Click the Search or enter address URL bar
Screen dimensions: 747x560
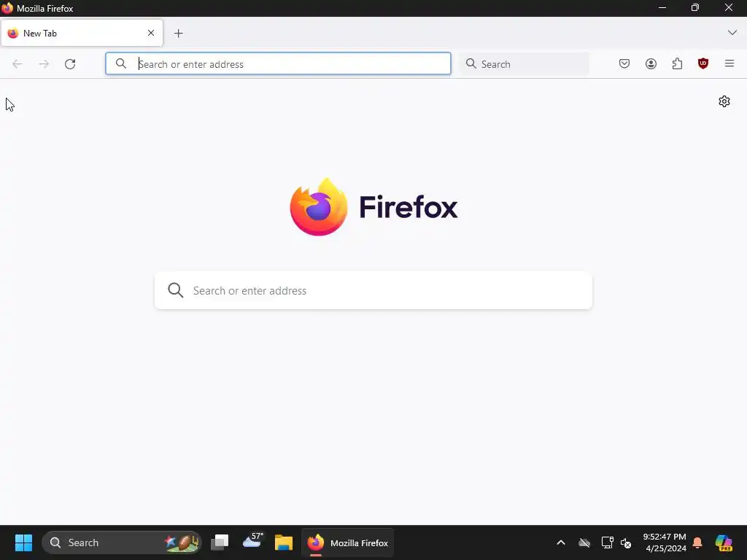(x=278, y=64)
